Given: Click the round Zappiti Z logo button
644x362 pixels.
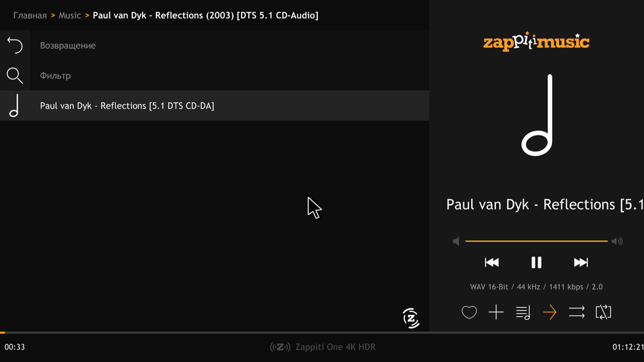Looking at the screenshot, I should click(x=411, y=318).
